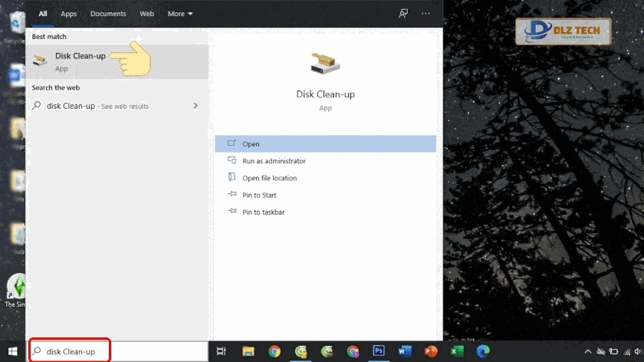Open File Explorer from taskbar
This screenshot has height=362, width=644.
(x=248, y=351)
